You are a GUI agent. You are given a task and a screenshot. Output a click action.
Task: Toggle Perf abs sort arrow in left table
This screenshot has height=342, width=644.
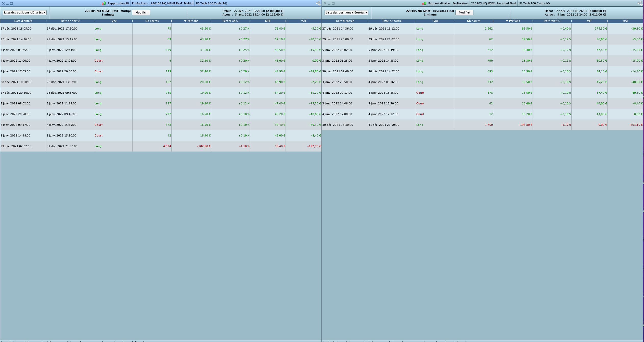click(x=185, y=21)
